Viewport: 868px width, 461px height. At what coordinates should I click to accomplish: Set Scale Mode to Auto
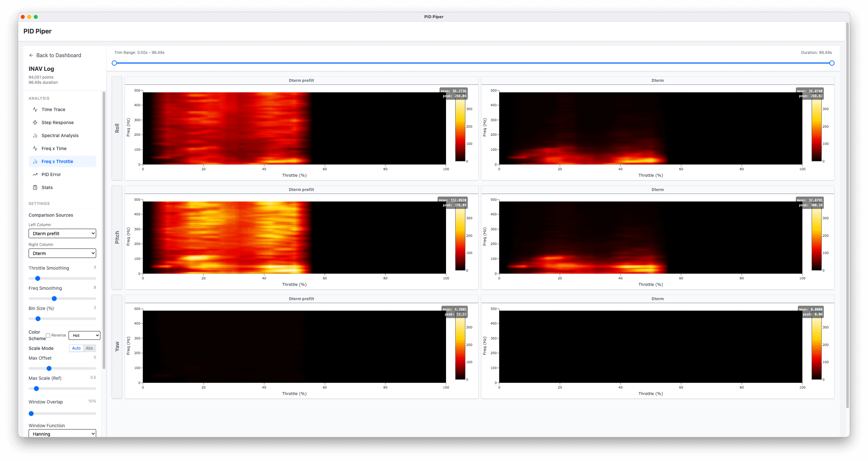coord(76,348)
